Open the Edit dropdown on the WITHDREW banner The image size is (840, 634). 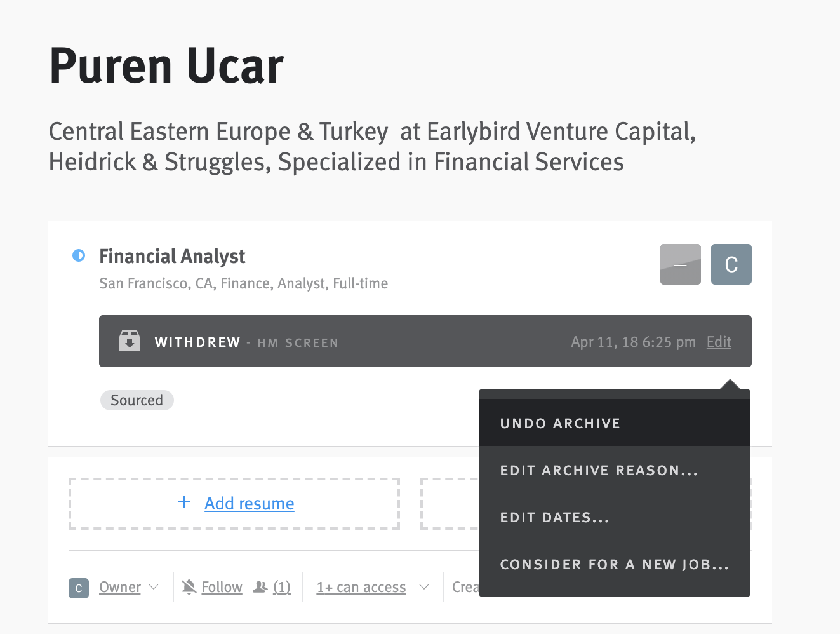click(719, 341)
